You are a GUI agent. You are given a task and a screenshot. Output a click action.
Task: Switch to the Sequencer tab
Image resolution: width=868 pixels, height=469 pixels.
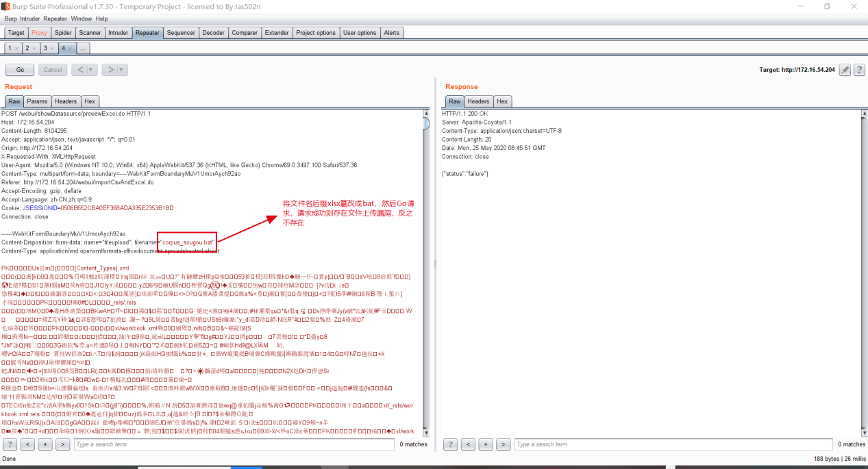(x=181, y=33)
